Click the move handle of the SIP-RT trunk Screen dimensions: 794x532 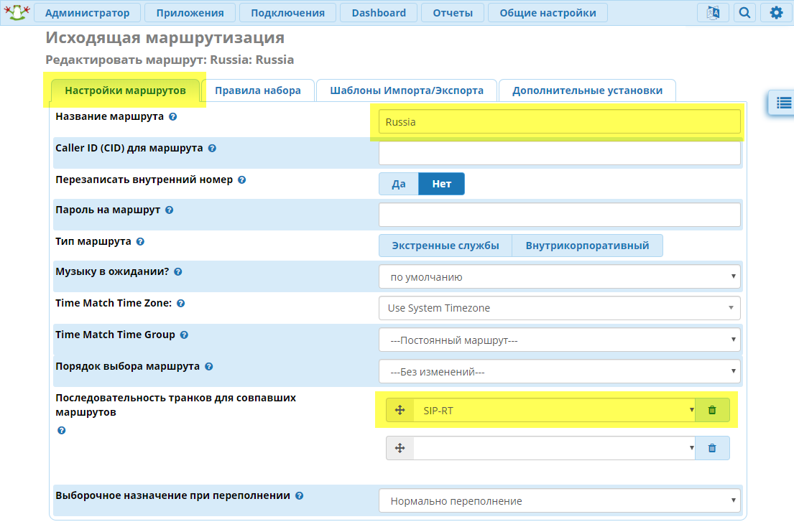pos(400,410)
